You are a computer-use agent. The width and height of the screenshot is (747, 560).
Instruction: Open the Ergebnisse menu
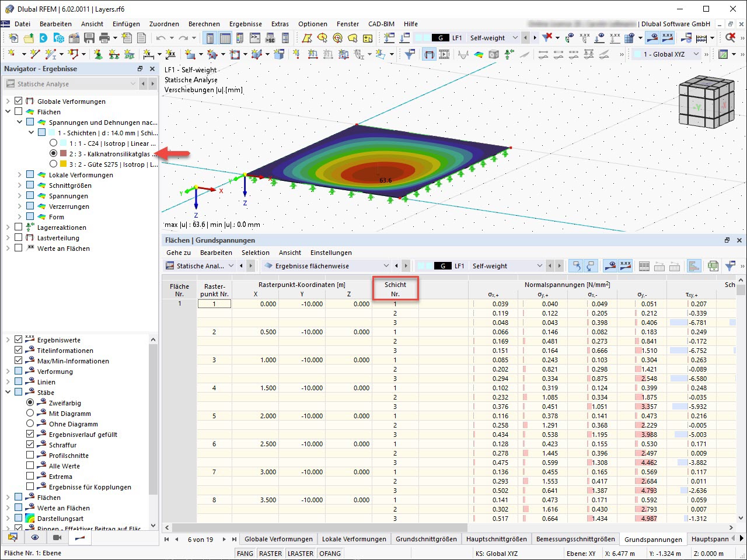tap(246, 24)
